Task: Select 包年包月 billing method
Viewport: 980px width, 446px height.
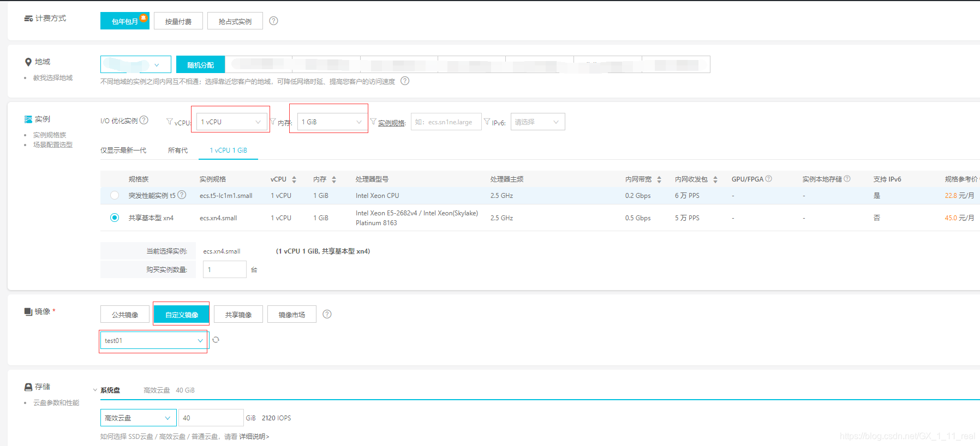Action: point(124,21)
